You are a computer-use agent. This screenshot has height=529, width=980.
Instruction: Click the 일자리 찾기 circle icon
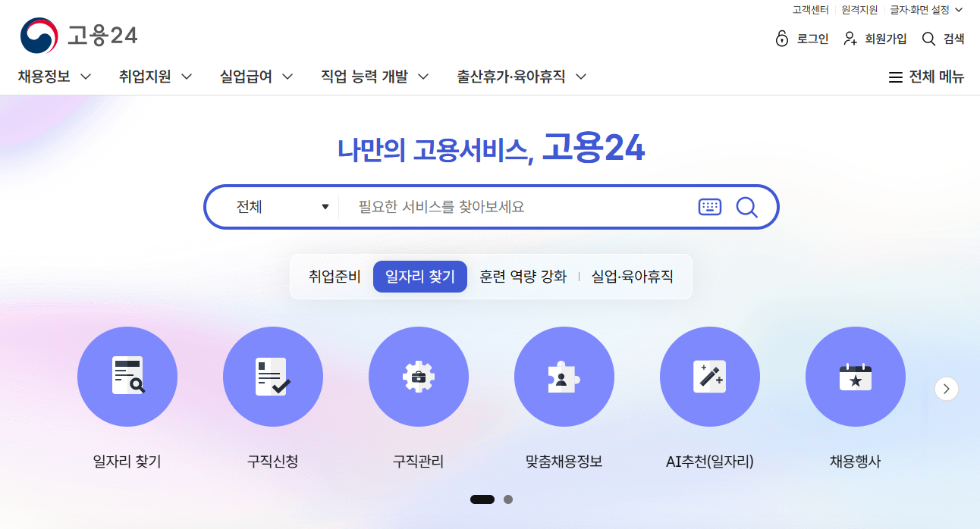(127, 377)
